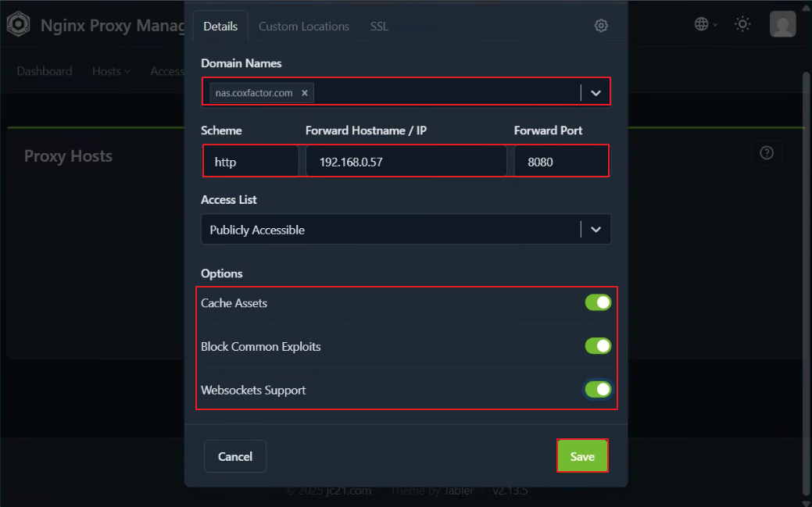Expand the Access List dropdown arrow
Screen dimensions: 812x507
[x=596, y=230]
